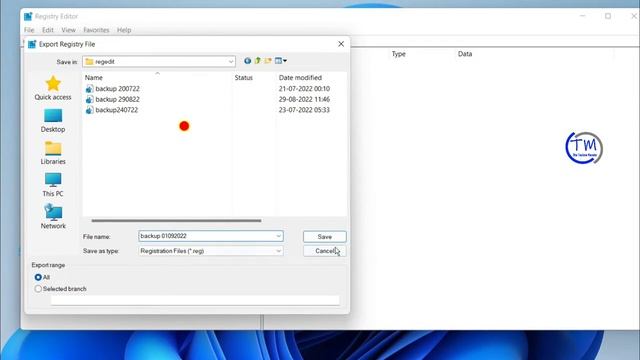Open the File menu in Registry Editor

pyautogui.click(x=29, y=30)
